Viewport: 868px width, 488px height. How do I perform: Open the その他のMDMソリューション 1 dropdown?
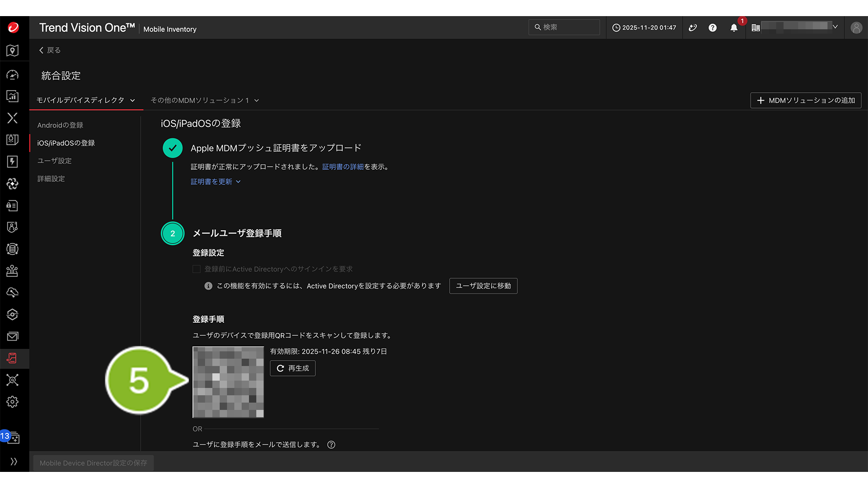[x=205, y=100]
